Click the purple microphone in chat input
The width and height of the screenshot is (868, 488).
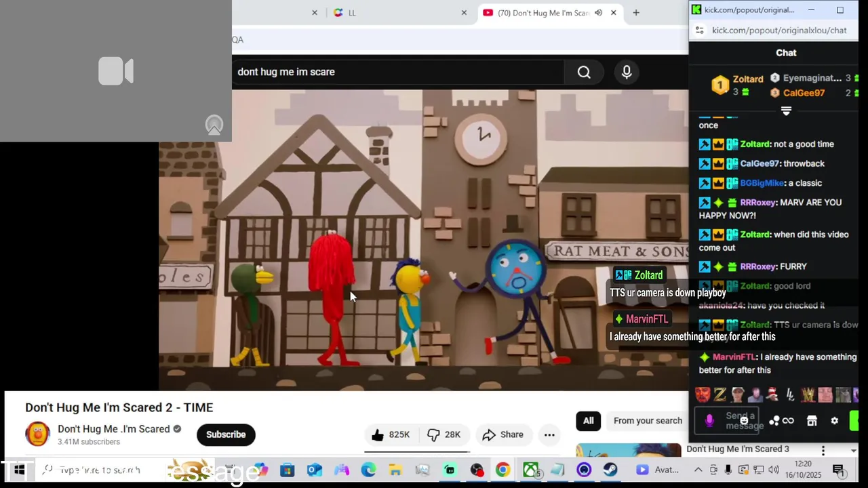coord(709,421)
